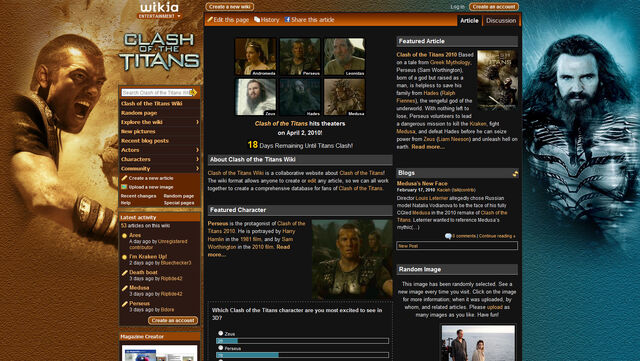The image size is (640, 361).
Task: Click the search go arrow icon
Action: (194, 93)
